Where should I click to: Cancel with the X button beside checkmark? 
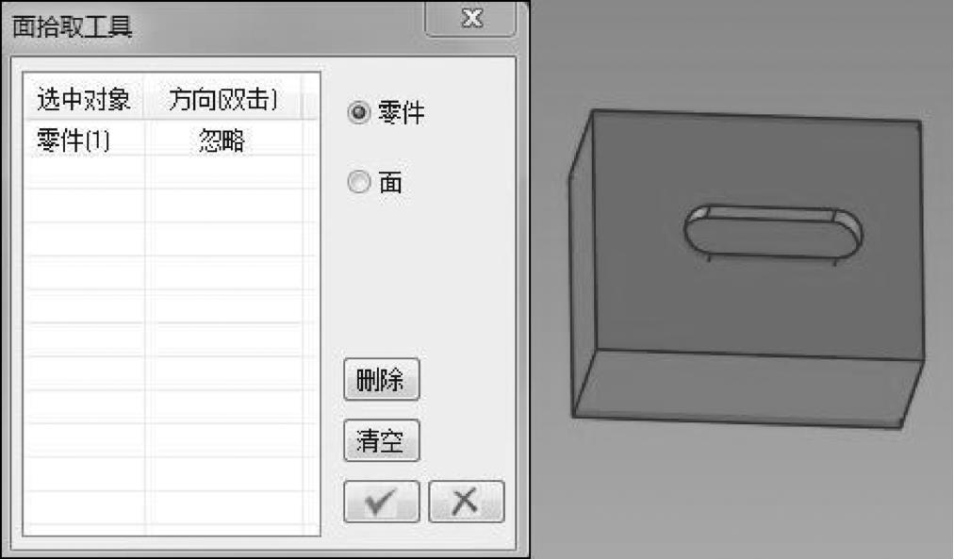(466, 502)
